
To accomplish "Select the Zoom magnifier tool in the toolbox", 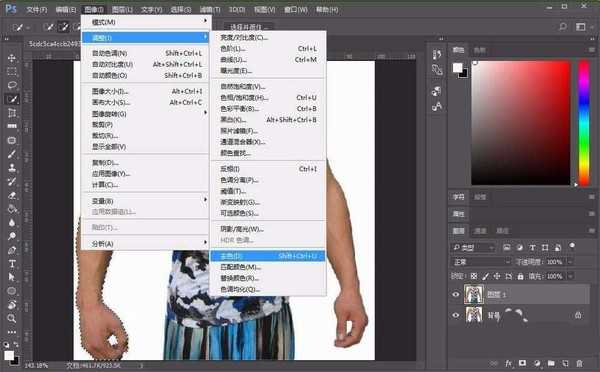I will pos(12,318).
